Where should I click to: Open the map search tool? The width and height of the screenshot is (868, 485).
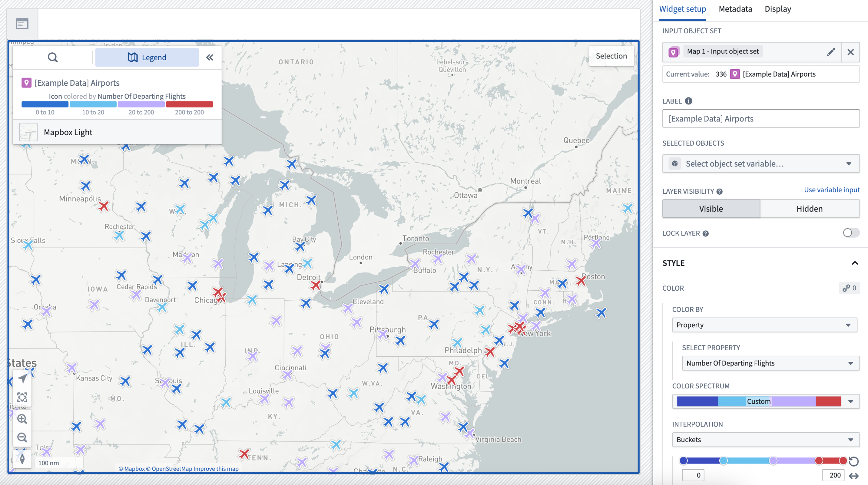[x=53, y=57]
